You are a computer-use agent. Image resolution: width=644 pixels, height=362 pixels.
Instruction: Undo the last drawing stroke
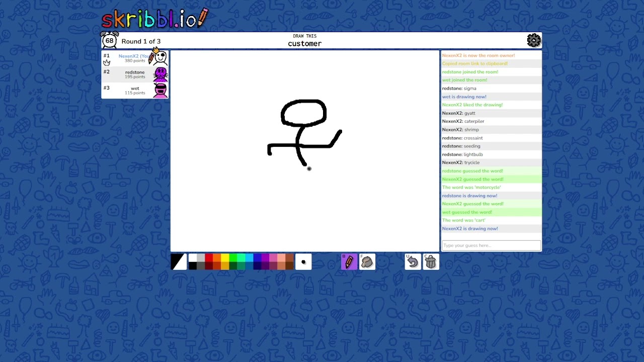click(413, 261)
